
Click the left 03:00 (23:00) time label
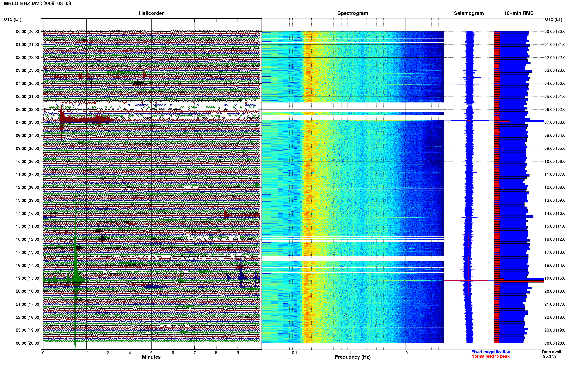[x=28, y=70]
